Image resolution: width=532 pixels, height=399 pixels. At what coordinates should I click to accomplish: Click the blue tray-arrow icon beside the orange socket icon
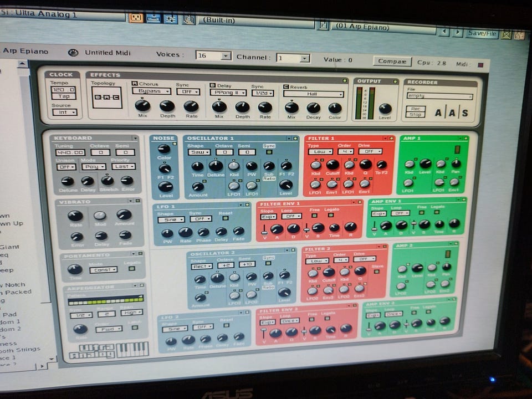click(154, 18)
